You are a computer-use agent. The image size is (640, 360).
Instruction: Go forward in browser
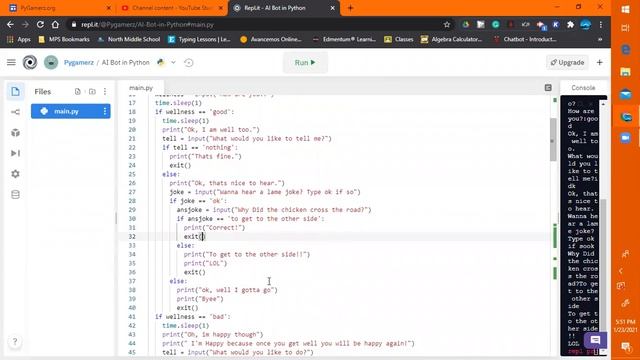pyautogui.click(x=25, y=24)
